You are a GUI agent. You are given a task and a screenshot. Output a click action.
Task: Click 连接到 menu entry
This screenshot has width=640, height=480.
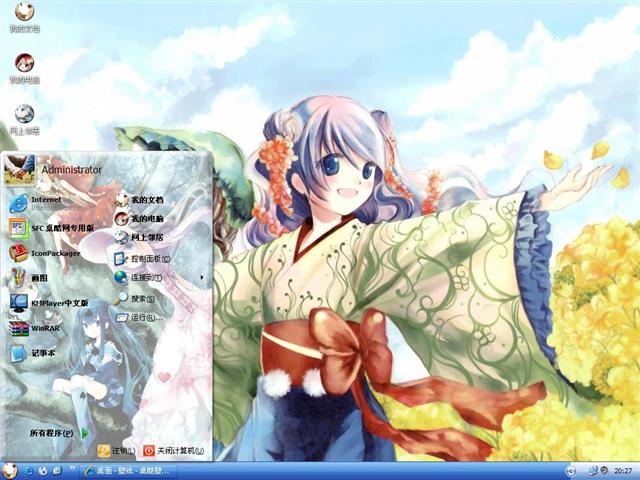(139, 278)
